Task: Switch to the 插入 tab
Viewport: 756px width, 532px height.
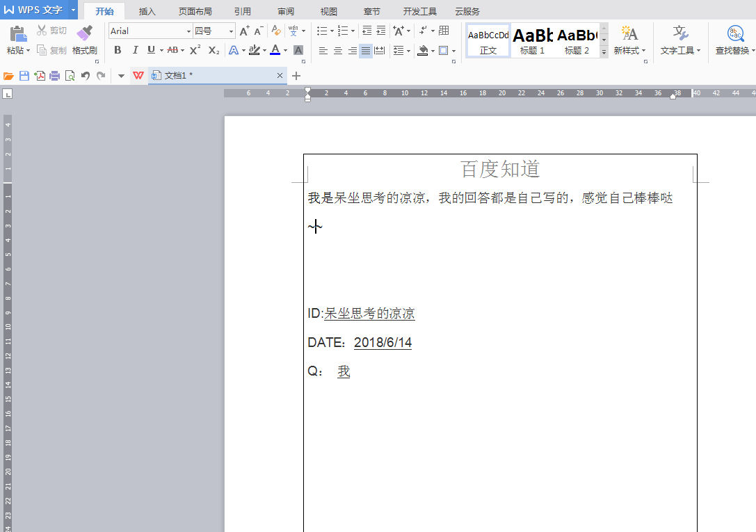Action: pyautogui.click(x=147, y=11)
